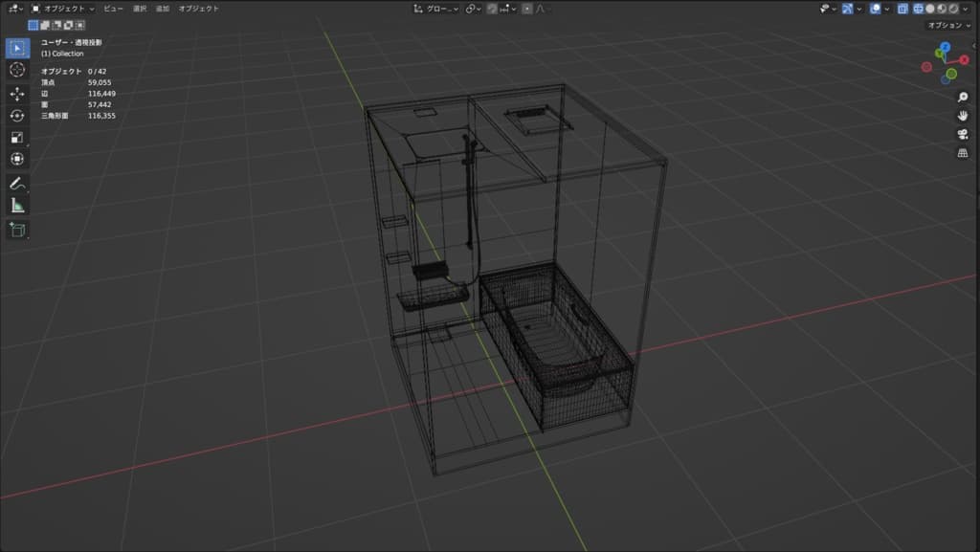
Task: Pick the Measure tool
Action: 17,205
